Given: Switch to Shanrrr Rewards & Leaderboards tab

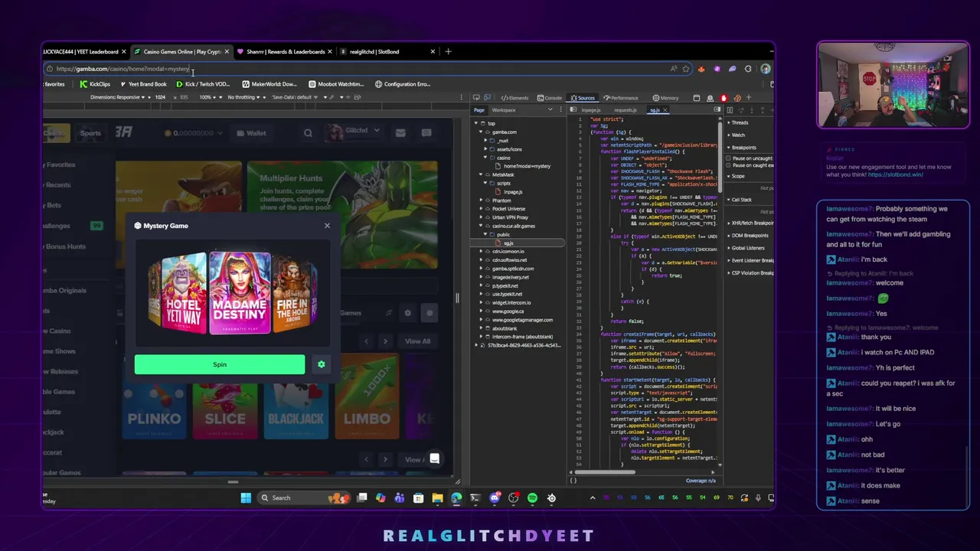Looking at the screenshot, I should pos(284,52).
